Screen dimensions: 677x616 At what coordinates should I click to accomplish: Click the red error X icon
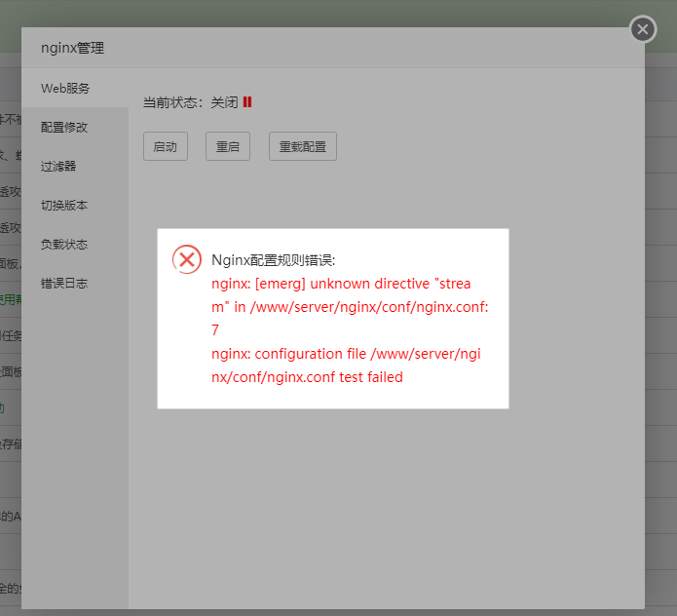[187, 259]
